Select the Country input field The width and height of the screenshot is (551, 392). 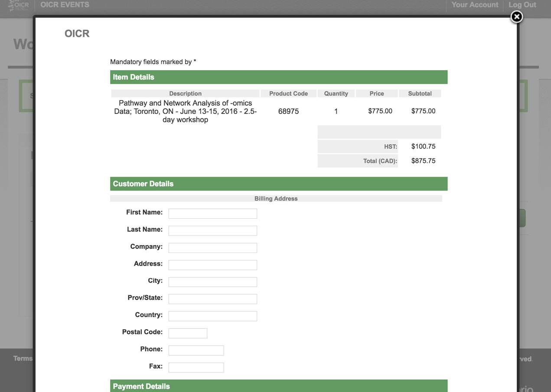pyautogui.click(x=212, y=316)
